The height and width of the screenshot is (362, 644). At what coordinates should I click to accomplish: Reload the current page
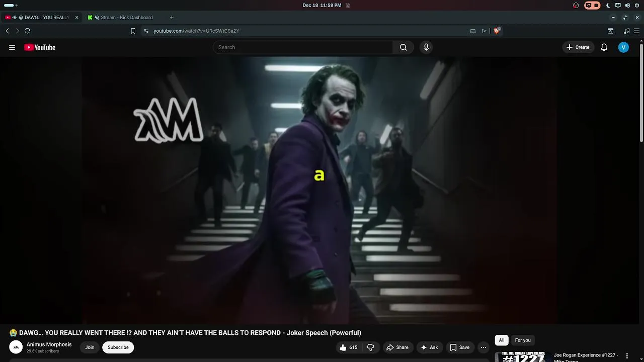click(28, 31)
